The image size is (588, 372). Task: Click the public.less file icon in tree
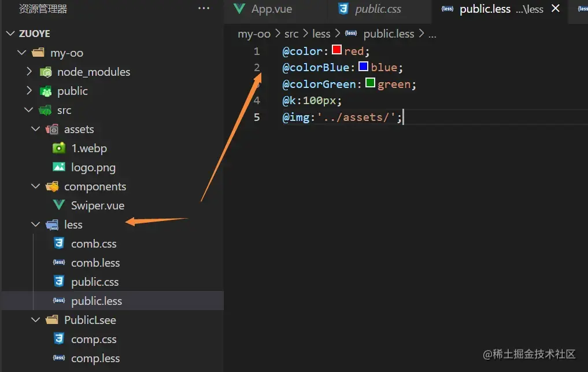coord(59,300)
